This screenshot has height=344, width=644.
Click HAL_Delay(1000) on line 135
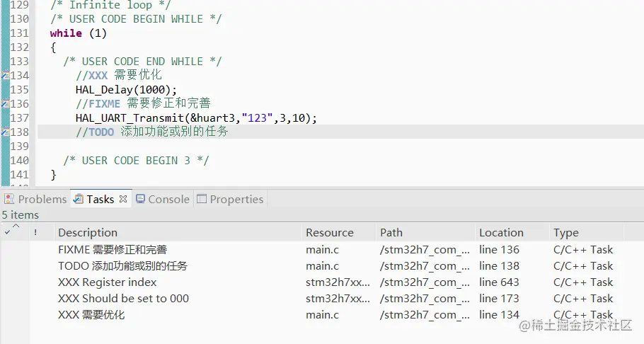tap(126, 90)
